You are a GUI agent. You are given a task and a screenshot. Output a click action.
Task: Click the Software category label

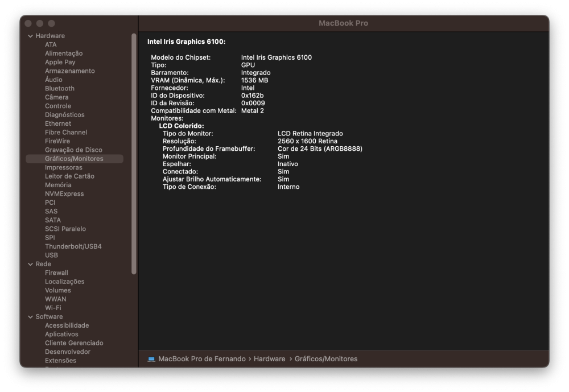pyautogui.click(x=50, y=317)
